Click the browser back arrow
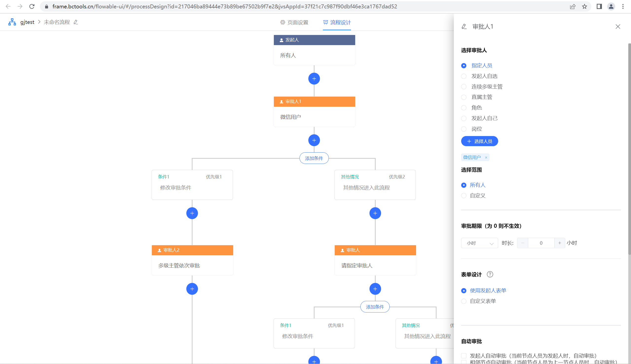The image size is (631, 364). pos(8,6)
